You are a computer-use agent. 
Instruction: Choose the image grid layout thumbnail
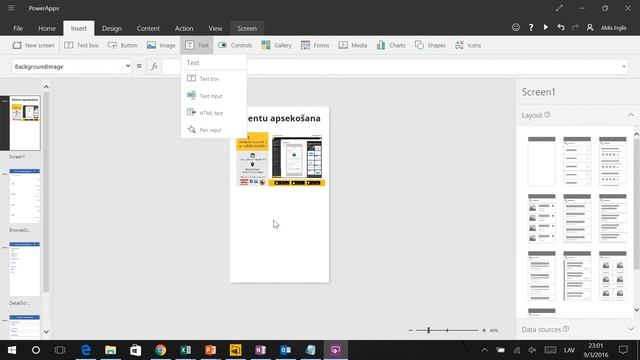click(x=612, y=276)
